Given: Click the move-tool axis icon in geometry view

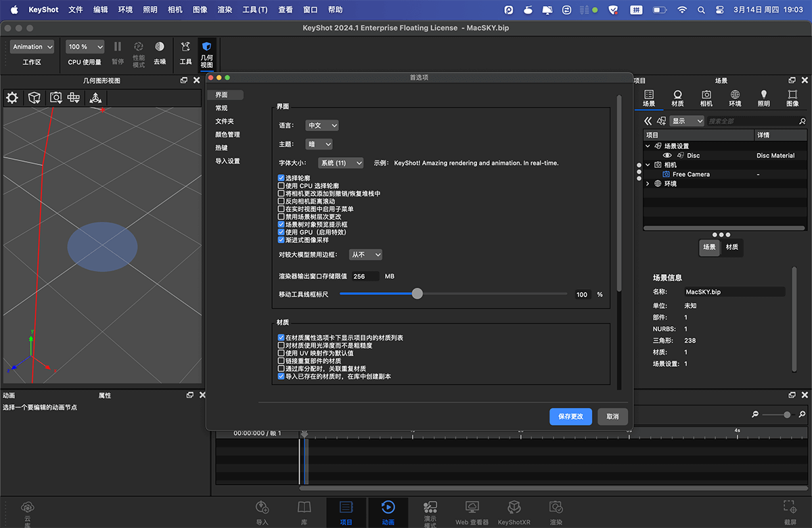Looking at the screenshot, I should (x=95, y=98).
